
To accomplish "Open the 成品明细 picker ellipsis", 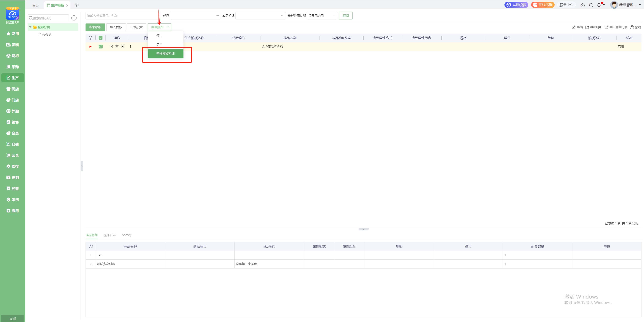I will [x=283, y=16].
